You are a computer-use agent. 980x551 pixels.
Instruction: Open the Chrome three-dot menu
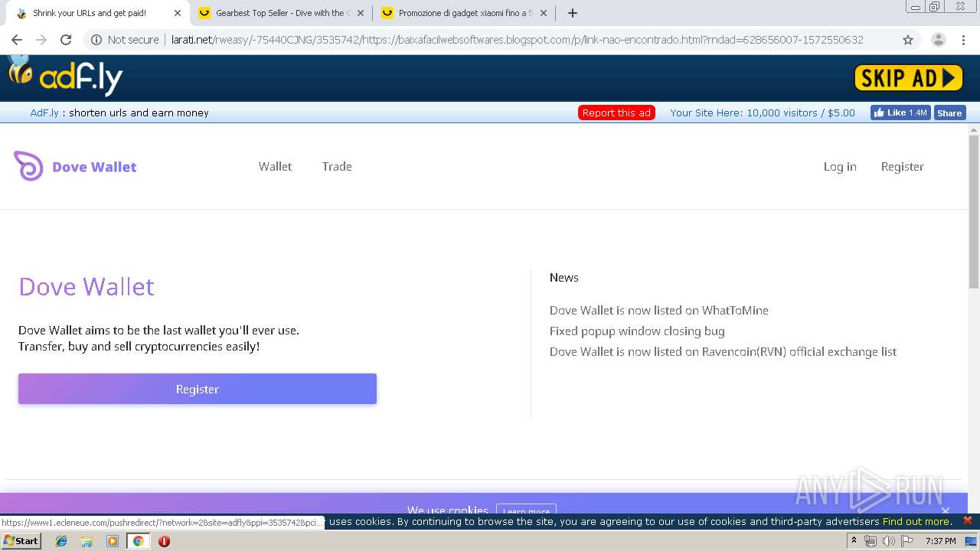(x=963, y=40)
